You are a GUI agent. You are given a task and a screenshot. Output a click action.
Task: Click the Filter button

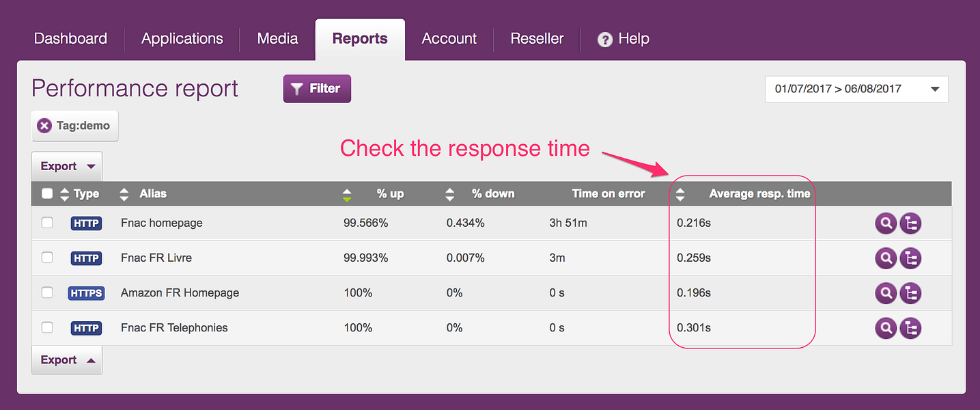[317, 88]
